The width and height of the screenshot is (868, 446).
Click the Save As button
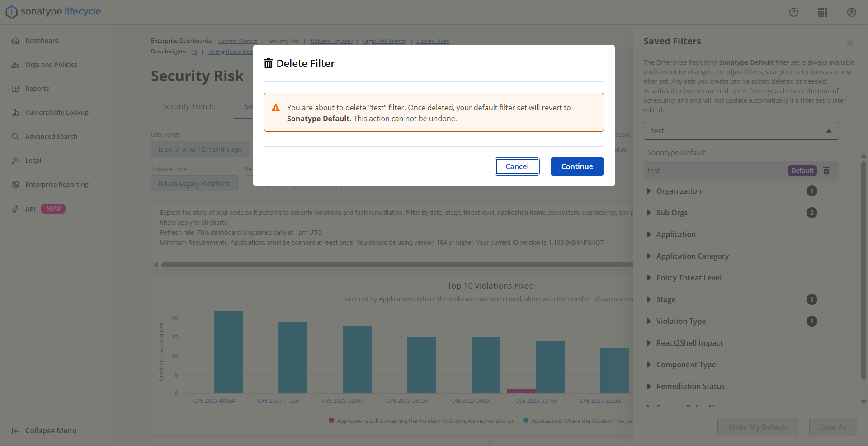[833, 427]
